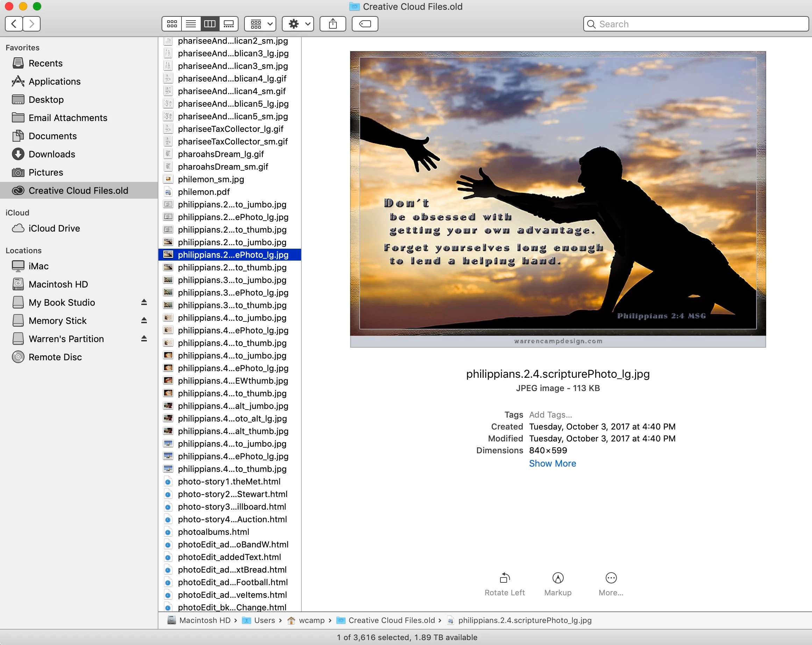
Task: Select philemon.pdf in file list
Action: [x=204, y=192]
